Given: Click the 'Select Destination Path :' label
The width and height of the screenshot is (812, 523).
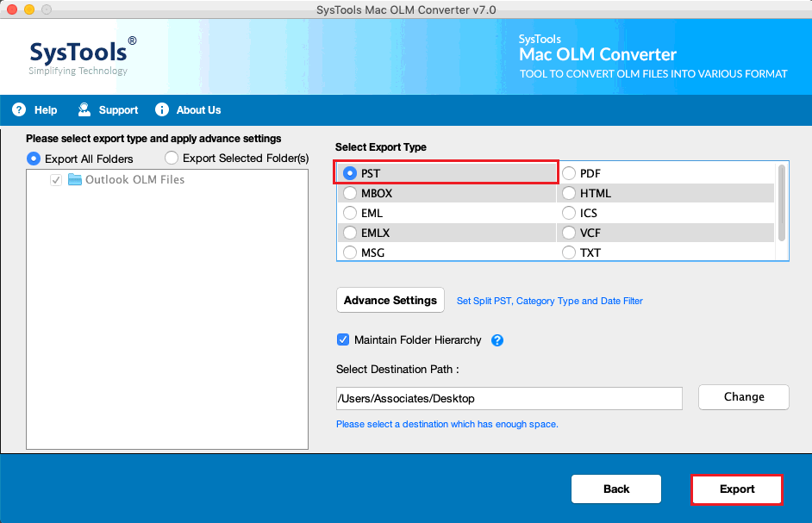Looking at the screenshot, I should coord(397,370).
